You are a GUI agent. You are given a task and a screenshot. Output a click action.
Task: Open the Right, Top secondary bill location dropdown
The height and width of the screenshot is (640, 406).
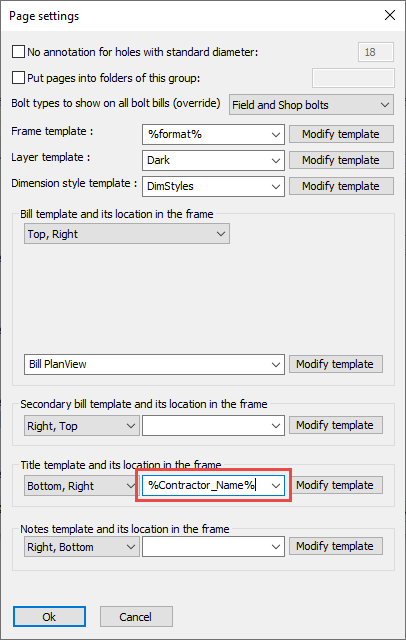(82, 426)
